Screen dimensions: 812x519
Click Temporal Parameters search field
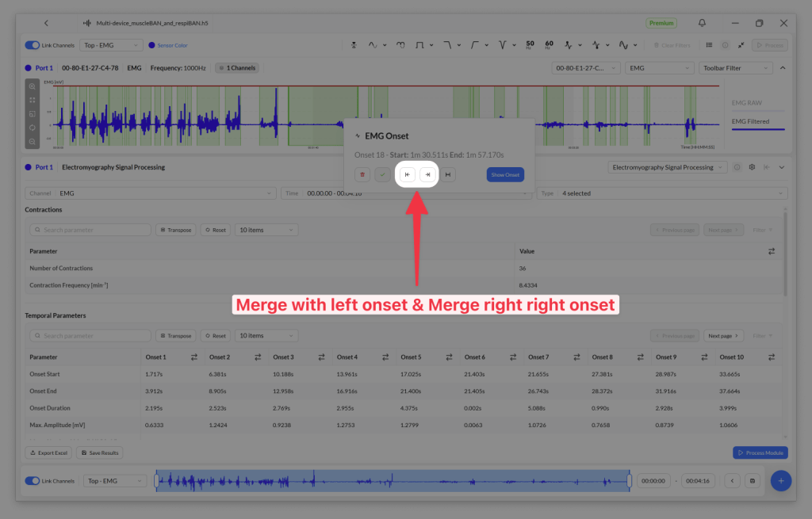90,336
